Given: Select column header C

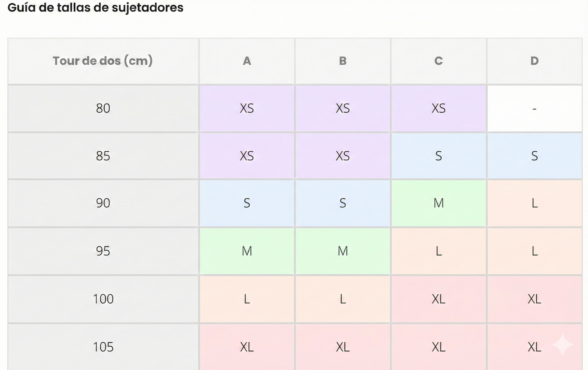Looking at the screenshot, I should click(x=439, y=61).
